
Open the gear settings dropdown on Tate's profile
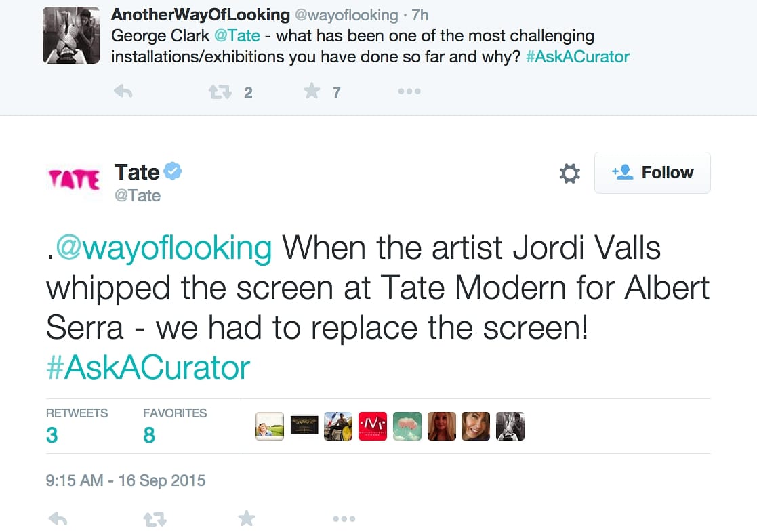[569, 173]
